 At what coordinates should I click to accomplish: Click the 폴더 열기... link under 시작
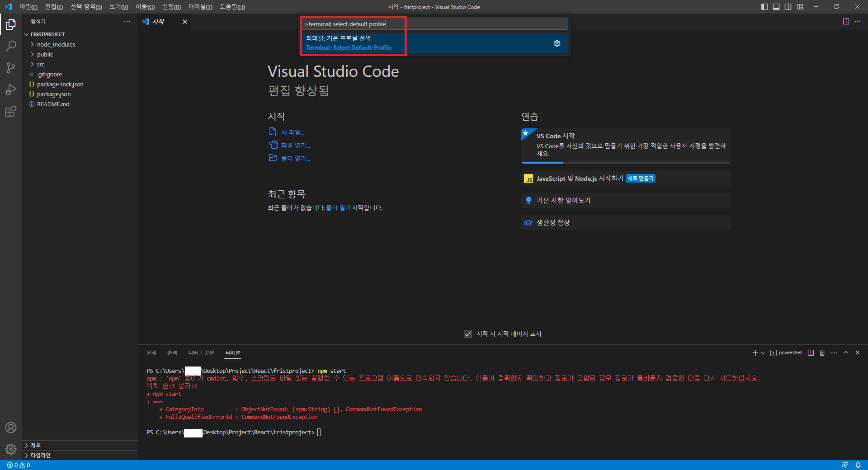[x=290, y=158]
